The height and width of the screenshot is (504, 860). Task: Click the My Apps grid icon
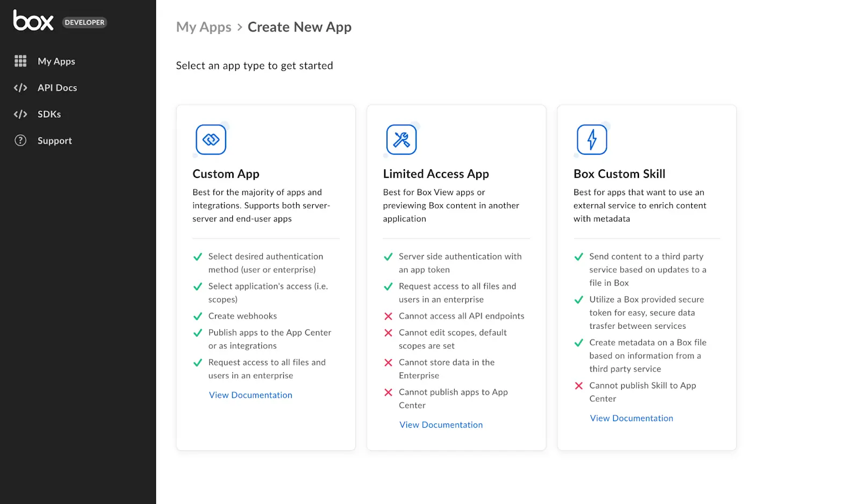pyautogui.click(x=20, y=61)
